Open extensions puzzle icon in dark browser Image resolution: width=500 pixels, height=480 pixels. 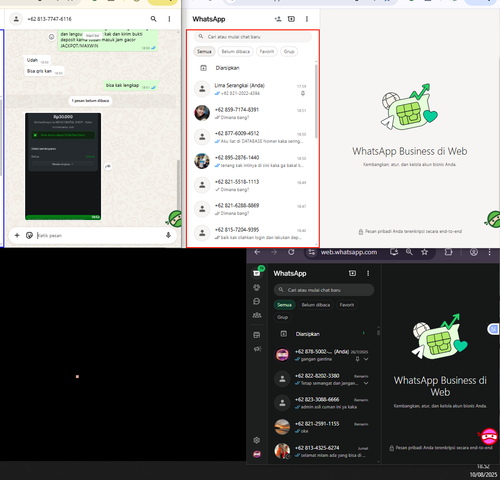click(x=448, y=252)
